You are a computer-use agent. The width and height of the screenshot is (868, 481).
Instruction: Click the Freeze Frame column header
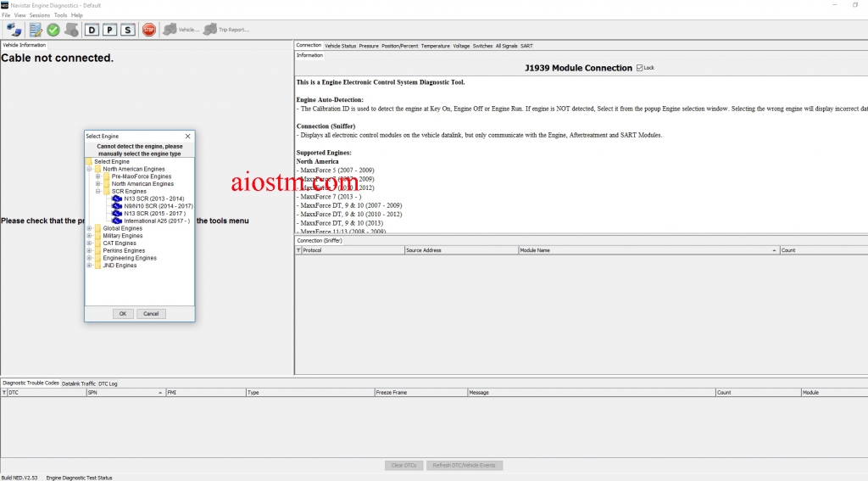point(420,392)
